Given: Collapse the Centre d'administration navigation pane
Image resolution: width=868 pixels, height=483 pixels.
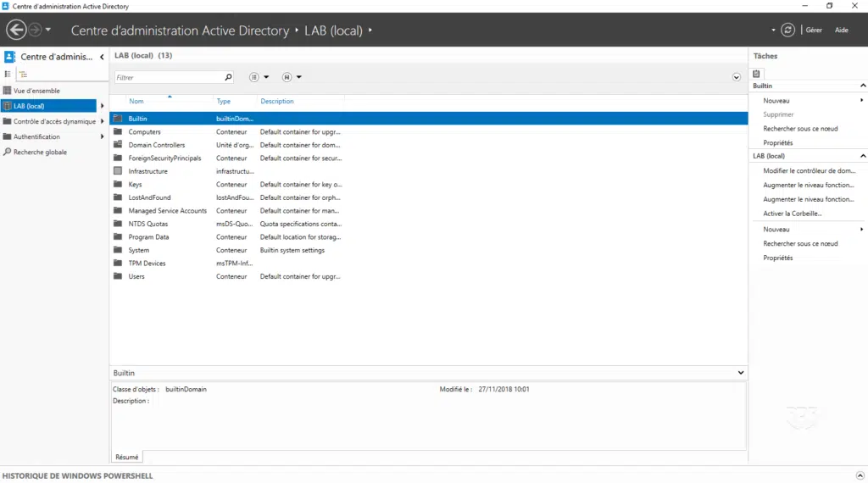Looking at the screenshot, I should tap(102, 57).
